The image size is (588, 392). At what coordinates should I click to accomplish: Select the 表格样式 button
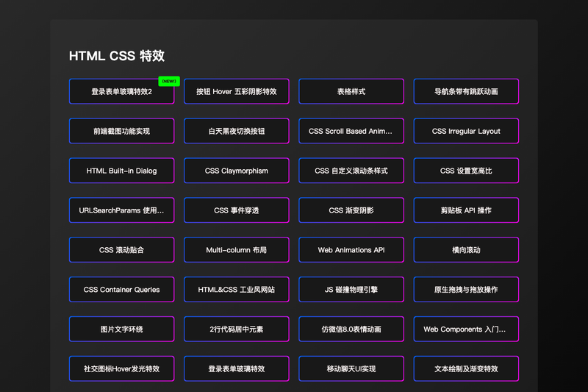(x=351, y=91)
